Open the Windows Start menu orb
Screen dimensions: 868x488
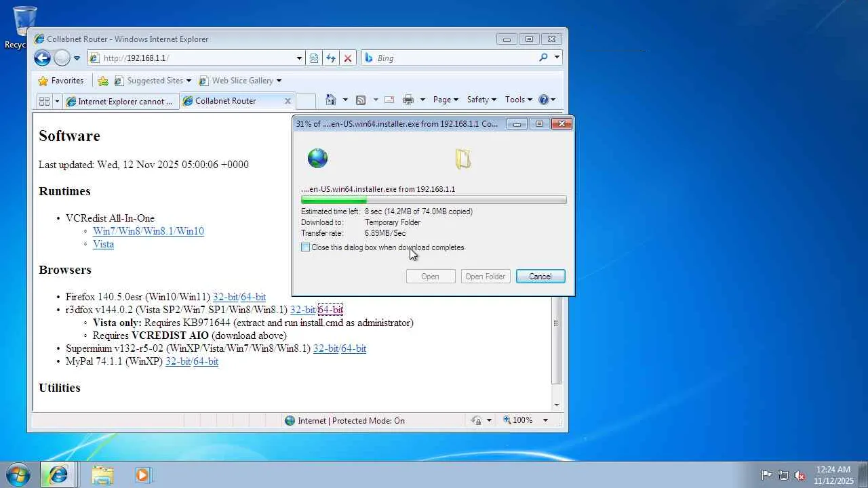click(x=18, y=475)
